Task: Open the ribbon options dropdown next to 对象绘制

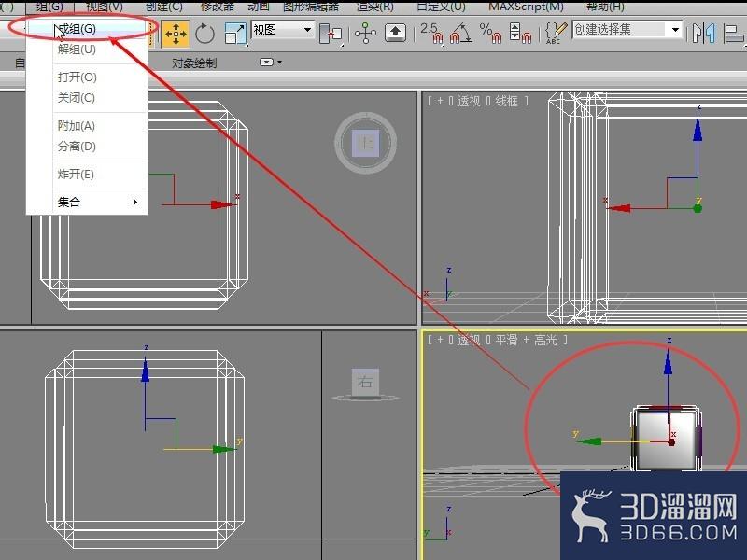Action: click(x=271, y=62)
